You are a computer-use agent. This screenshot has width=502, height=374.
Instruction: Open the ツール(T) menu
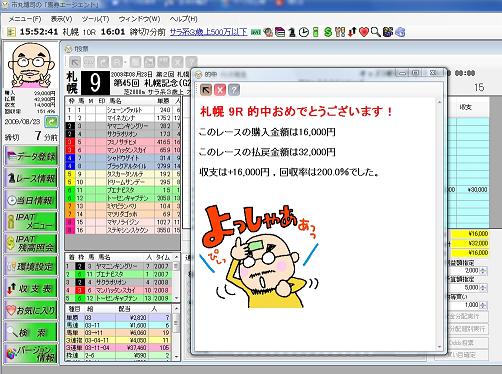pyautogui.click(x=95, y=19)
